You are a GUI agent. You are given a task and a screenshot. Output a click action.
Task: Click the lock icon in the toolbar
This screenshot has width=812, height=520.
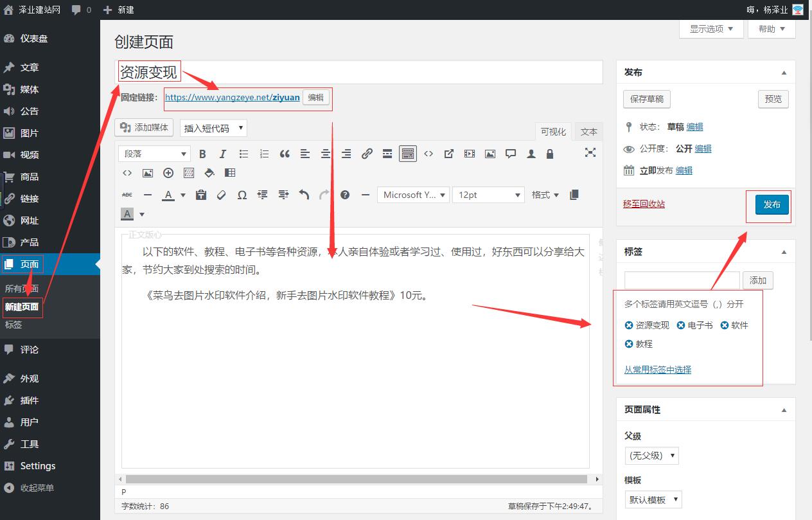550,154
